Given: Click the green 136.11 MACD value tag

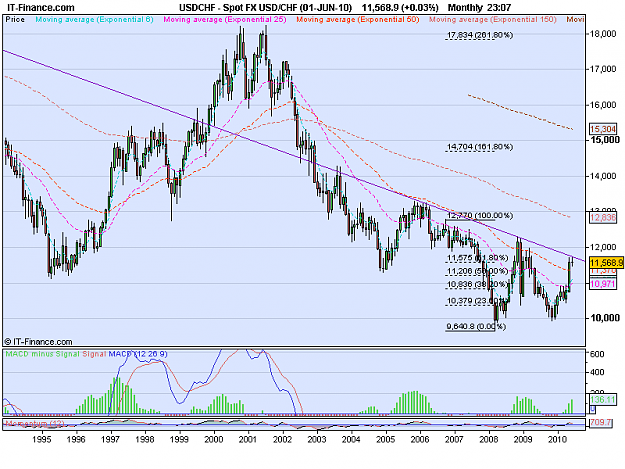Looking at the screenshot, I should (603, 399).
